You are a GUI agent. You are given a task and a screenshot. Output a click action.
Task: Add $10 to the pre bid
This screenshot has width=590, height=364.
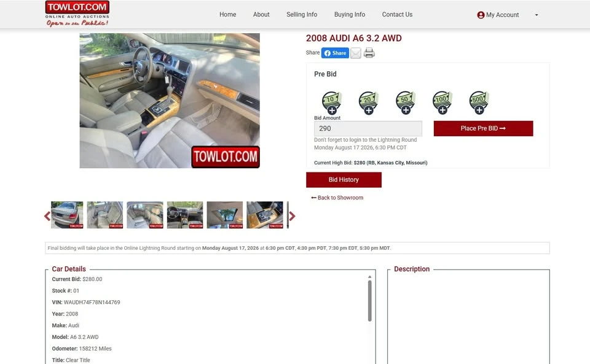point(331,103)
